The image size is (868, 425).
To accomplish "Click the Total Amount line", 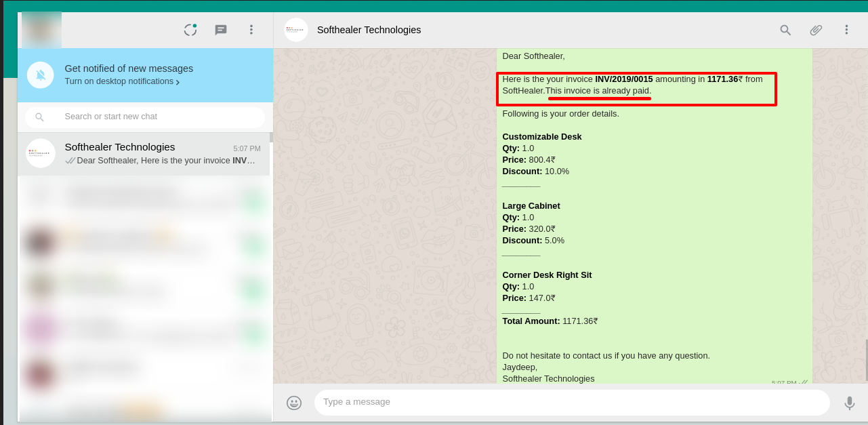I will (x=550, y=321).
